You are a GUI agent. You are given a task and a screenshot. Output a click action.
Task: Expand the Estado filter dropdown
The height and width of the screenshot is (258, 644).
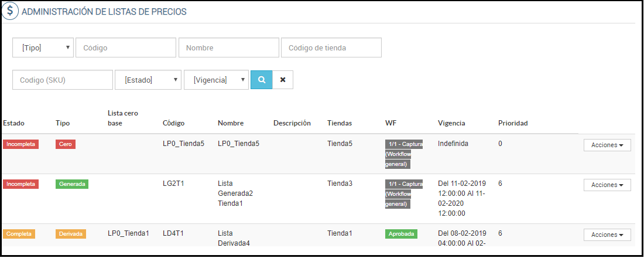click(x=148, y=80)
